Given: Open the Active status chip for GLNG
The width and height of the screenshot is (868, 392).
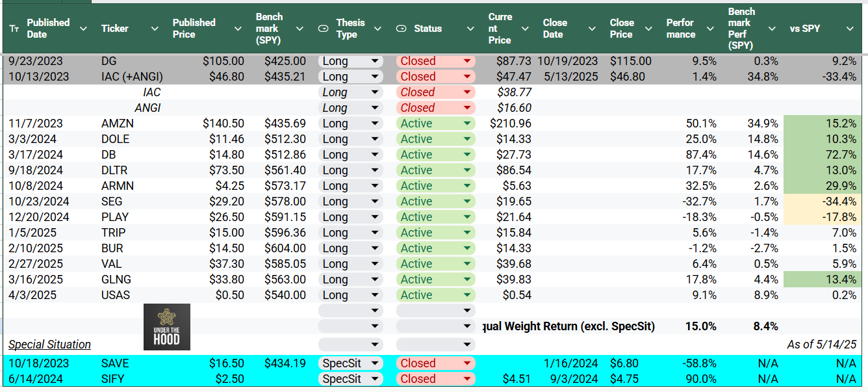Looking at the screenshot, I should (x=435, y=280).
